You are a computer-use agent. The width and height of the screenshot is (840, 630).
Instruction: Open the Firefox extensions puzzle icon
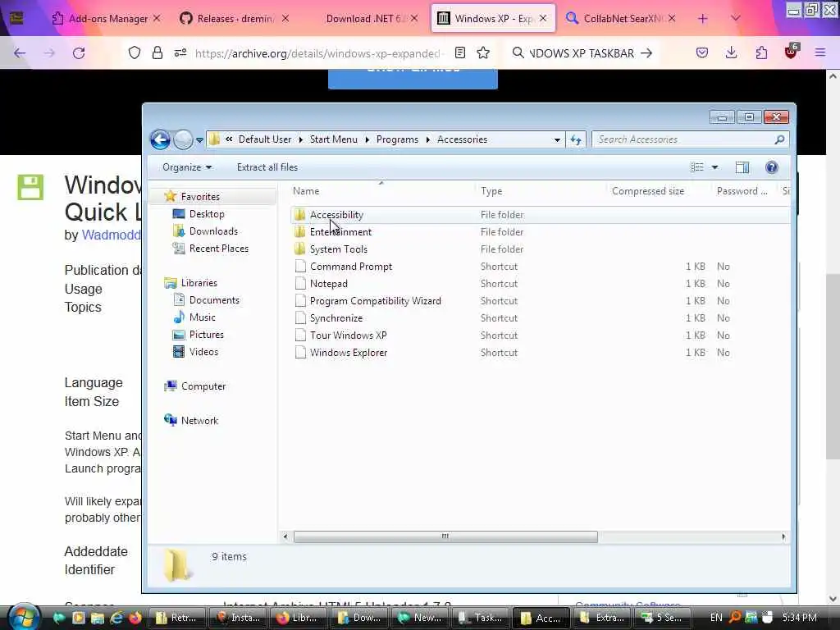click(761, 52)
